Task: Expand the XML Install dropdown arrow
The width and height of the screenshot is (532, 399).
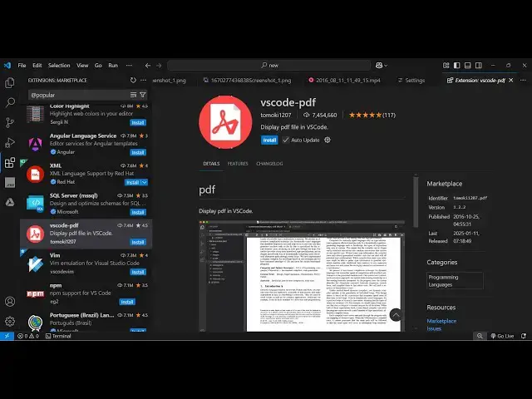Action: (144, 182)
